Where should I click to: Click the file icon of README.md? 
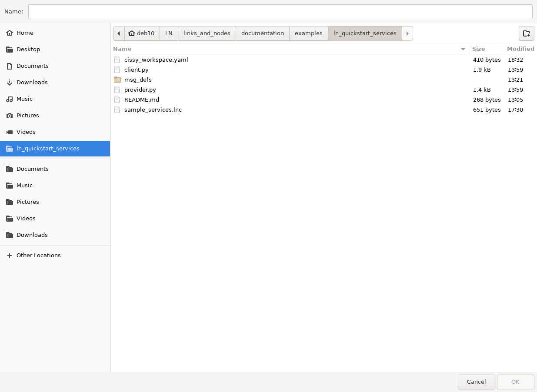pos(117,100)
